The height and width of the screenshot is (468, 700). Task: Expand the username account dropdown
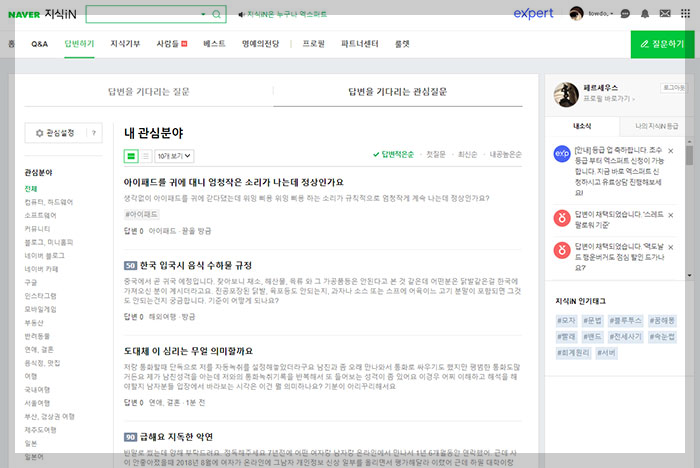(x=600, y=14)
